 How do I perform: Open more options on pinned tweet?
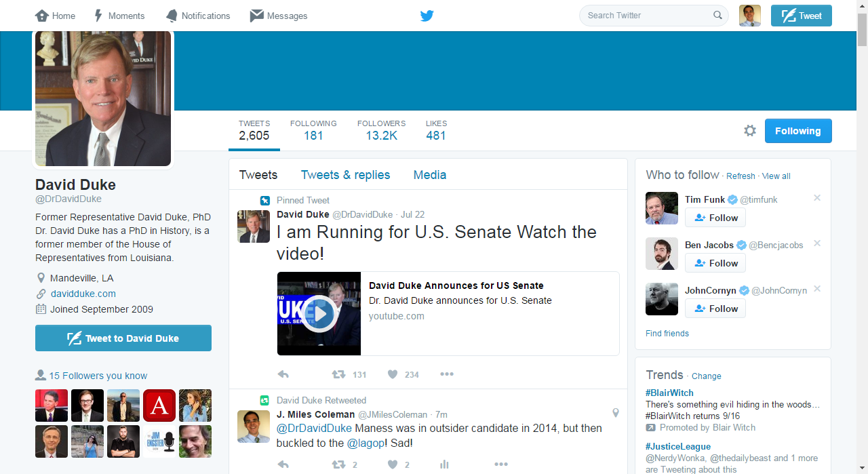tap(447, 374)
